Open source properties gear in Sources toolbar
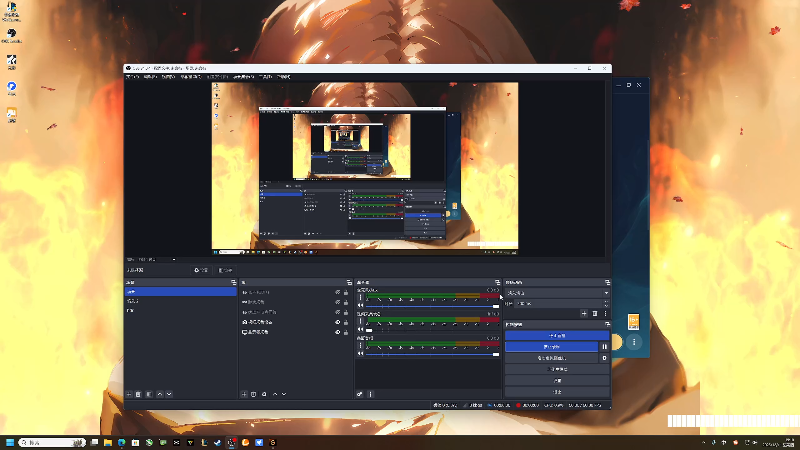800x450 pixels. [x=264, y=394]
